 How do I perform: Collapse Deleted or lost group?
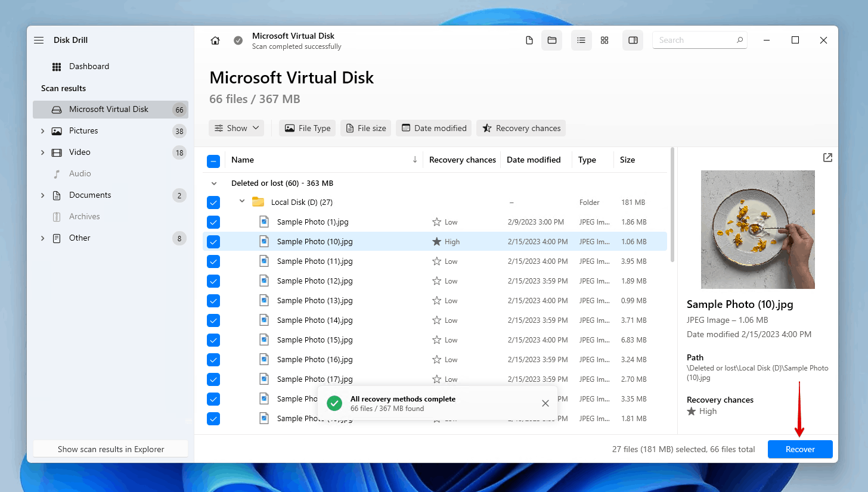214,183
